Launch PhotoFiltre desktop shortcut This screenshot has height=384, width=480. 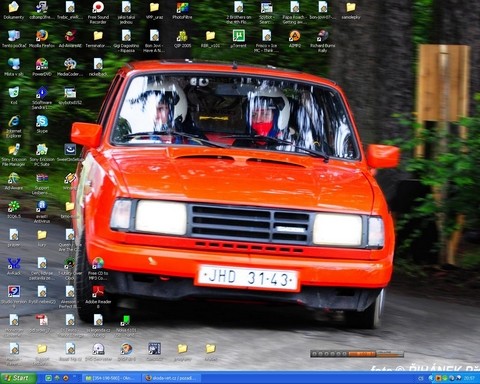pyautogui.click(x=182, y=10)
